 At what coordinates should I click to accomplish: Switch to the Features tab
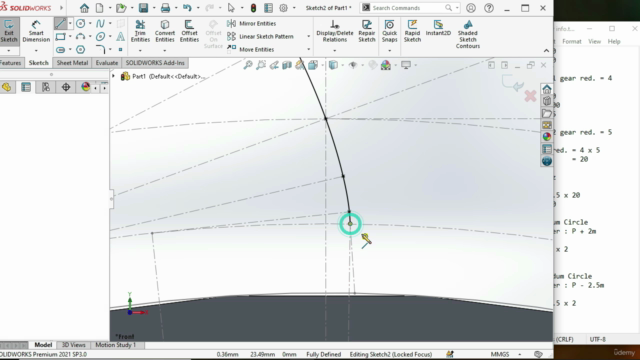tap(11, 63)
